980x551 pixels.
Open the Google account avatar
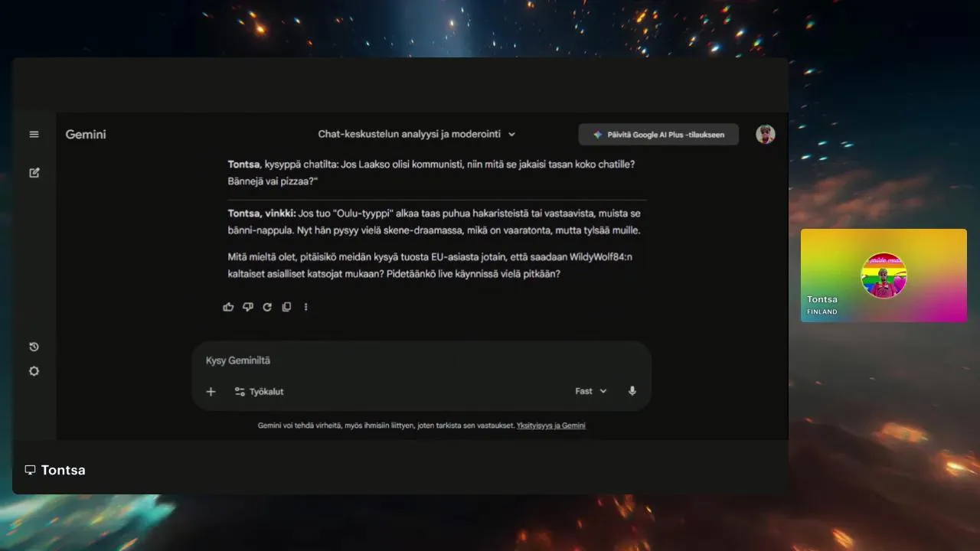[766, 135]
